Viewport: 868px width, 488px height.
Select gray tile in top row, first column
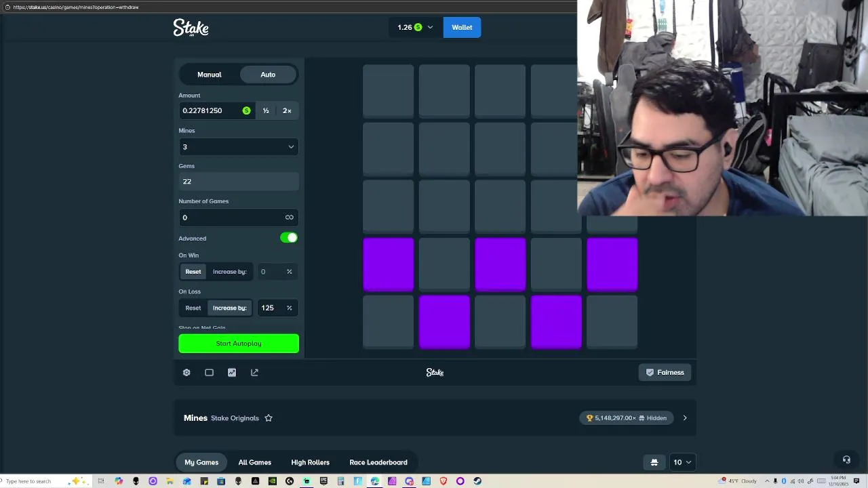tap(389, 91)
